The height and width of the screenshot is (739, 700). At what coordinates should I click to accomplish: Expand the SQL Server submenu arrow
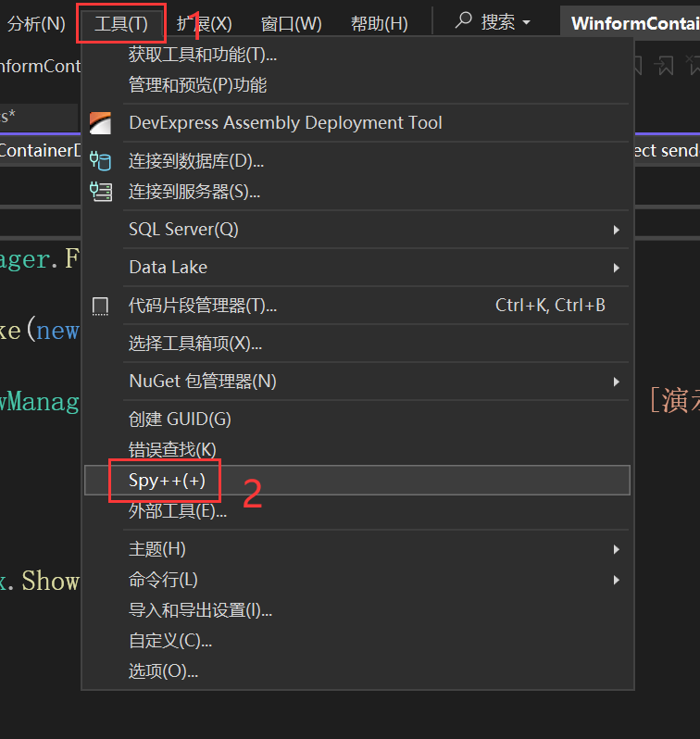[x=616, y=230]
